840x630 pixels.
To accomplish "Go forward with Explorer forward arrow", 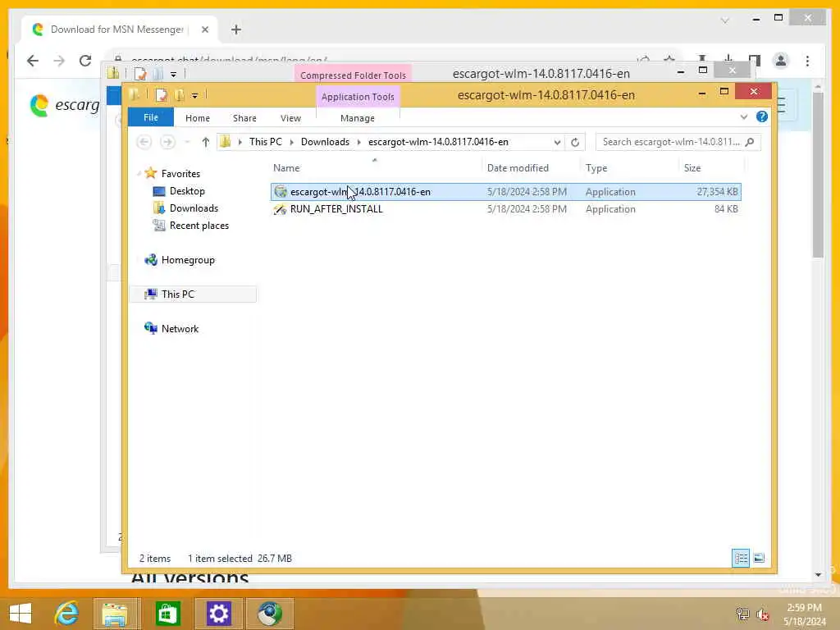I will (167, 142).
